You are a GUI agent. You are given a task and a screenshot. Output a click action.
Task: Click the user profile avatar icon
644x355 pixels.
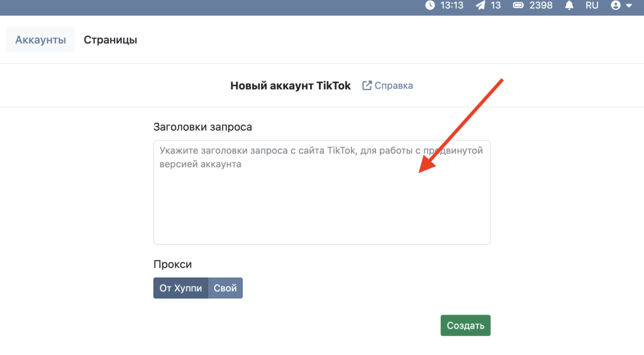[x=615, y=5]
